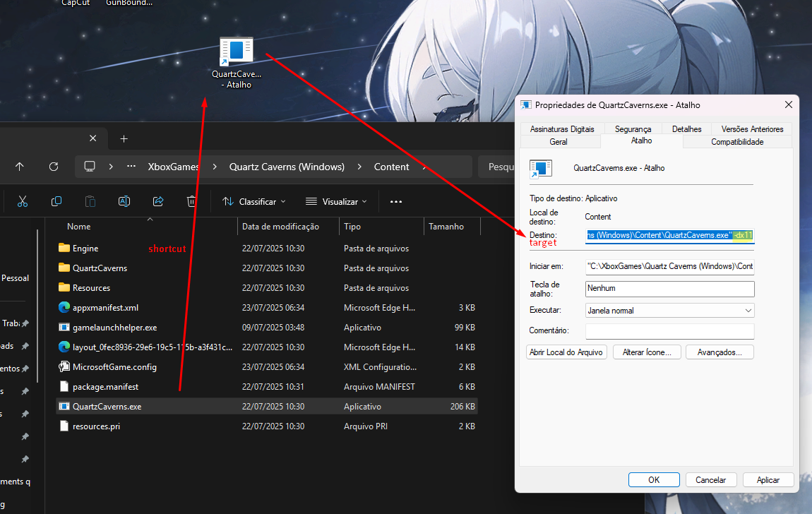Select the resources.pri file

267,426
